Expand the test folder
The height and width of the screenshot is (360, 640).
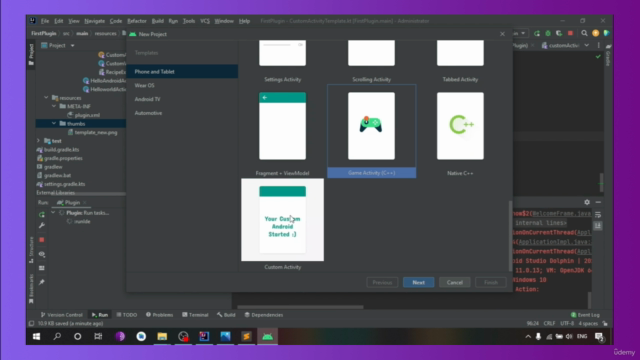39,141
